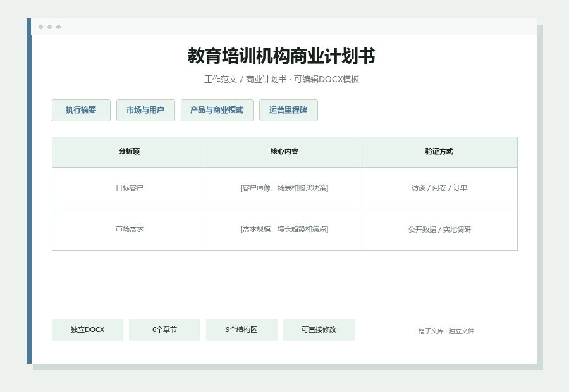Click the 访谈 / 问卷 / 订单 cell

coord(439,188)
